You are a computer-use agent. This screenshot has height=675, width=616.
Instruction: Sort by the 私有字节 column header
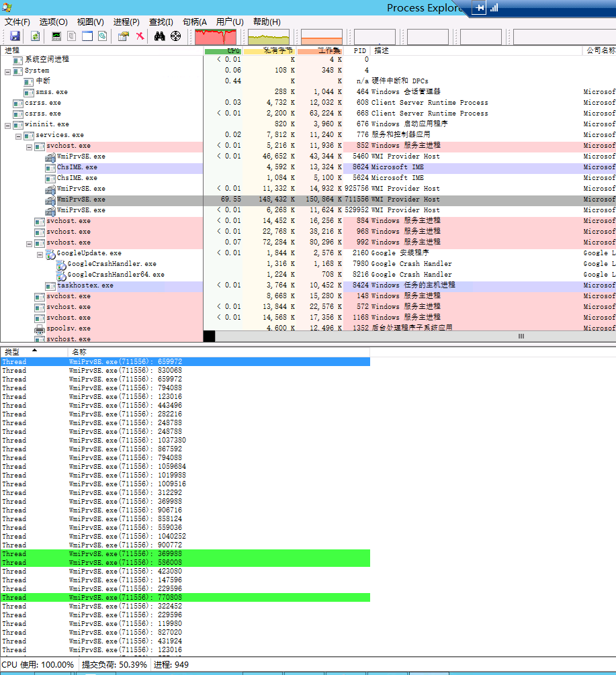(x=269, y=50)
